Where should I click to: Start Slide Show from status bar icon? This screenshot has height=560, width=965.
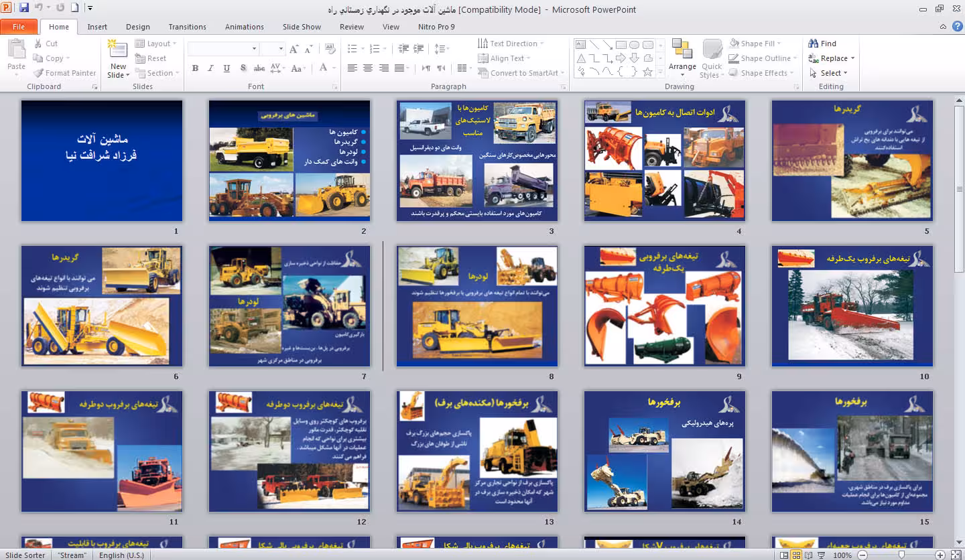coord(822,555)
